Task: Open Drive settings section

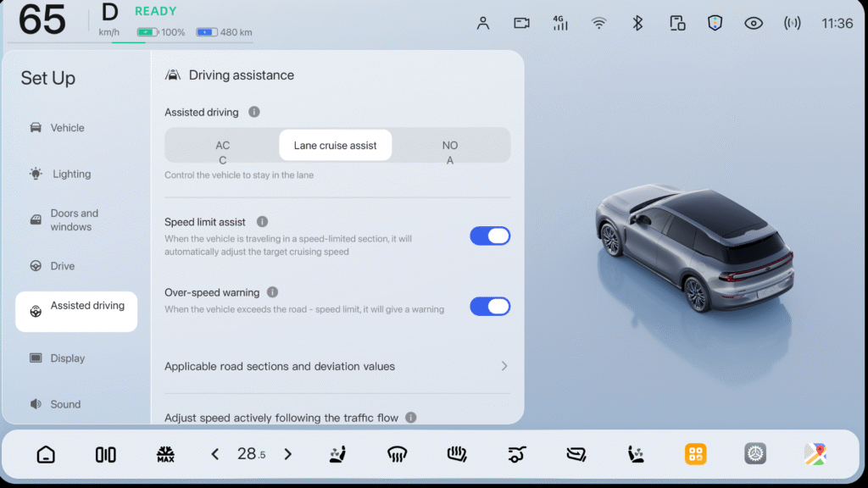Action: [76, 266]
